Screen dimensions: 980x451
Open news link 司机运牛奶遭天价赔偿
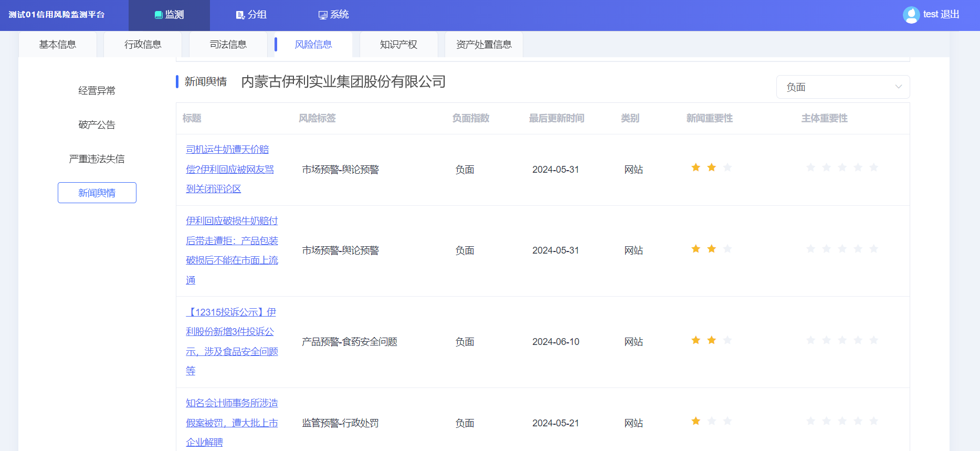coord(230,169)
